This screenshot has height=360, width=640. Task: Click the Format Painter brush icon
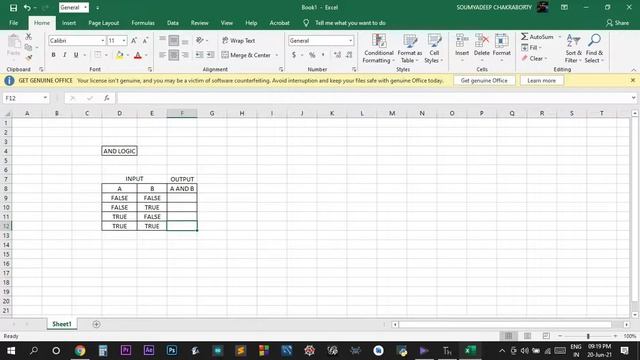pos(29,58)
